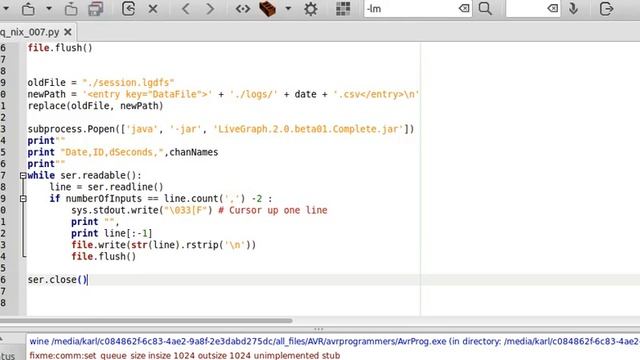This screenshot has height=360, width=640.
Task: Click the ser.close() line
Action: coord(58,280)
